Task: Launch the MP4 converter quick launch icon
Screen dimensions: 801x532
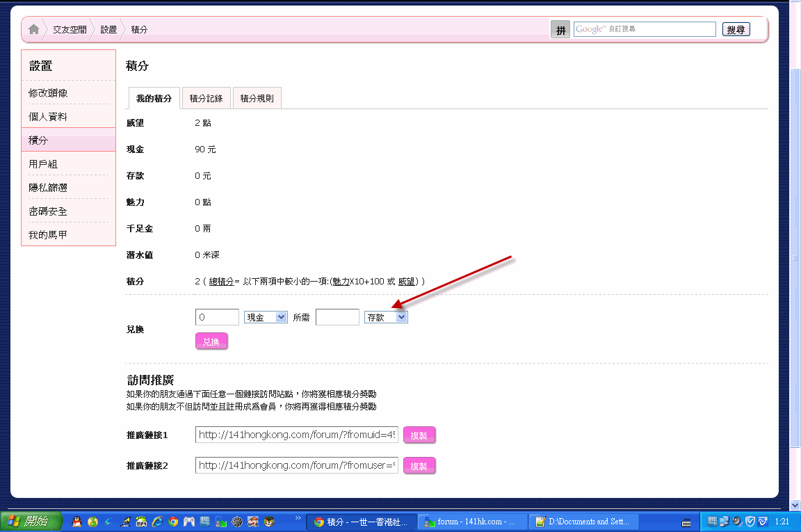Action: point(141,522)
